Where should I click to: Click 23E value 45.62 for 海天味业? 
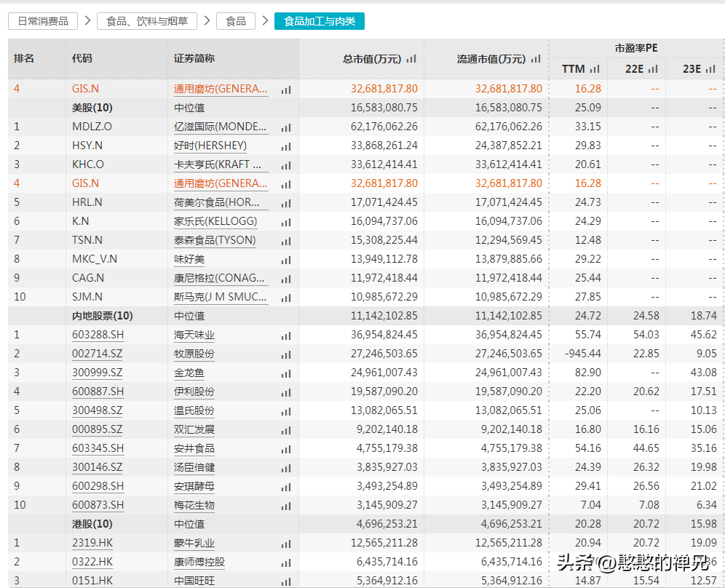[704, 335]
